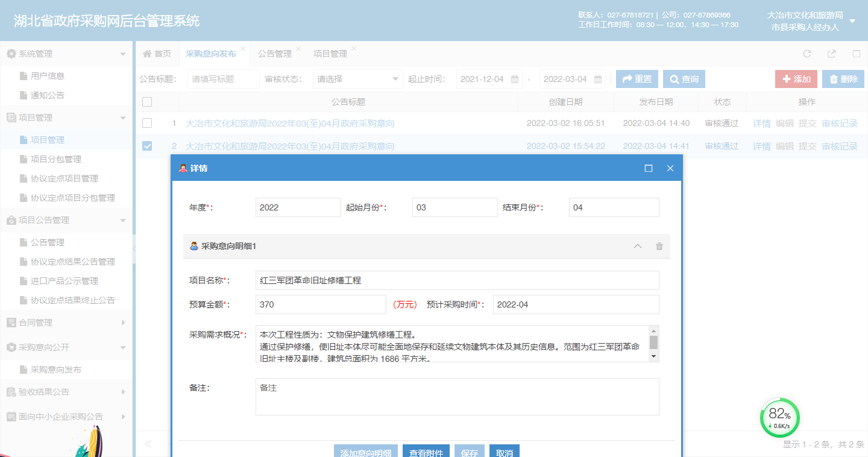The width and height of the screenshot is (868, 457).
Task: Collapse the left sidebar with the splitter arrow
Action: [x=134, y=248]
